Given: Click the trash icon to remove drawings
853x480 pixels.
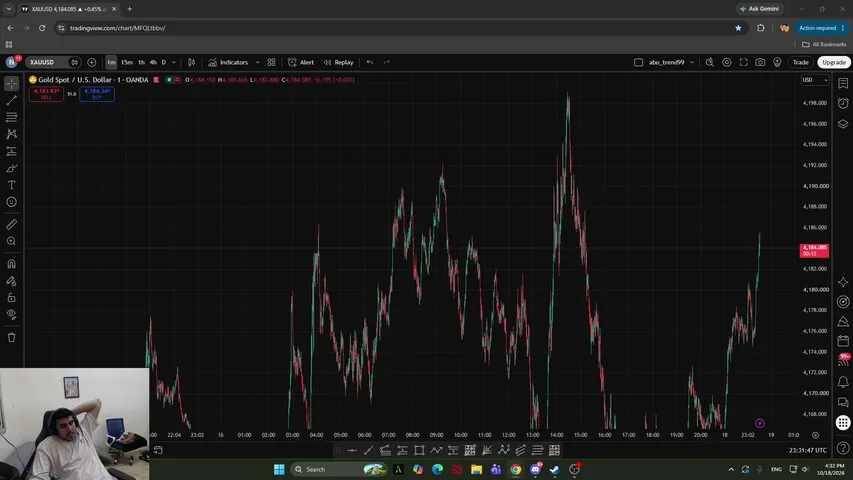Looking at the screenshot, I should pos(11,337).
